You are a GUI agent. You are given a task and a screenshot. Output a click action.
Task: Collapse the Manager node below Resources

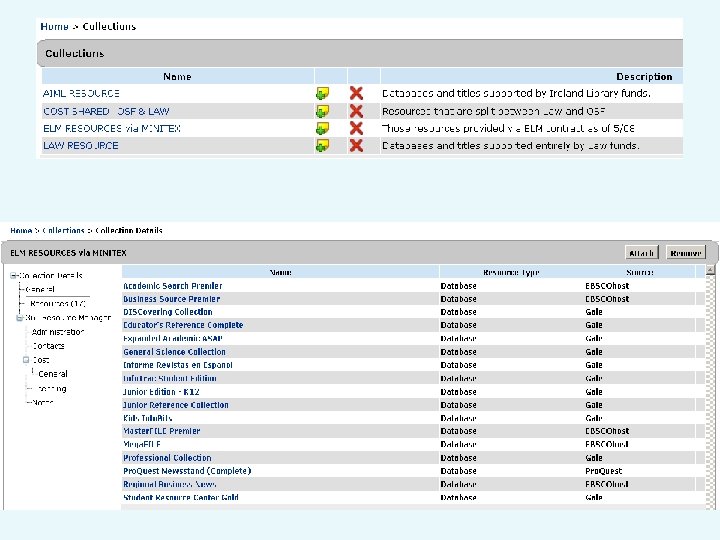[19, 318]
